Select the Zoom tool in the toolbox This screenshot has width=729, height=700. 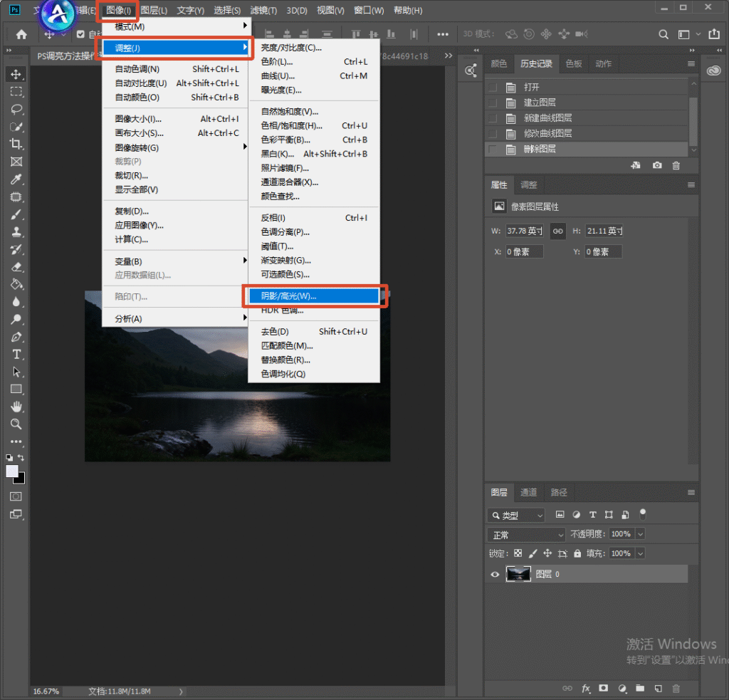pos(16,424)
